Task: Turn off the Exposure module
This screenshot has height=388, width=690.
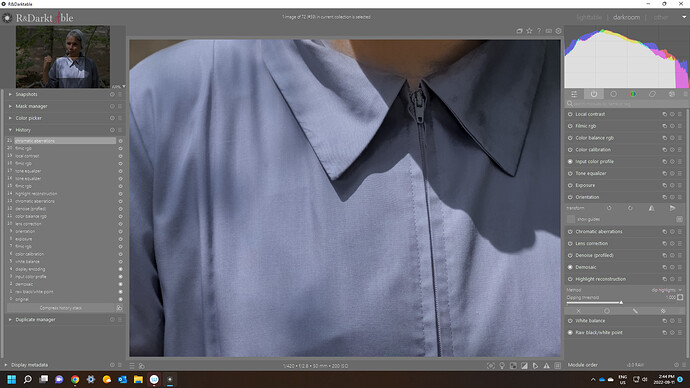Action: tap(570, 186)
